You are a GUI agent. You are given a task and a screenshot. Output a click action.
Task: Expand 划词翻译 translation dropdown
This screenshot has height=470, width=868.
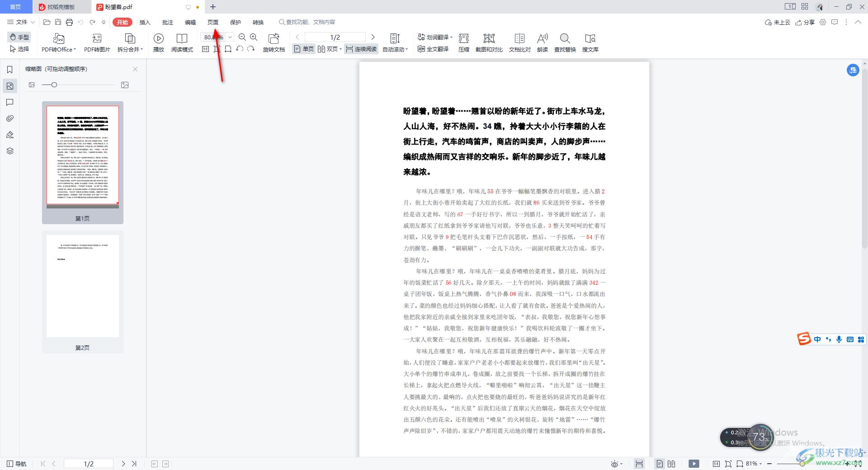(451, 38)
